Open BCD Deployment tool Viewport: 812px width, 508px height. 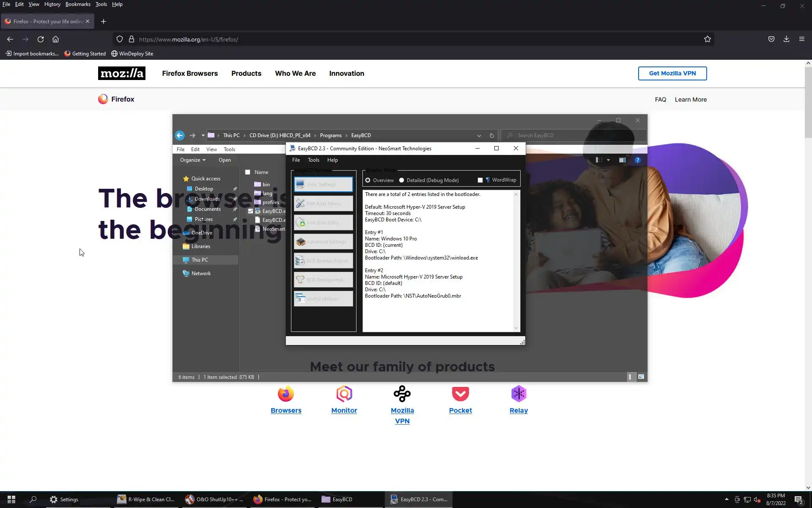[324, 280]
